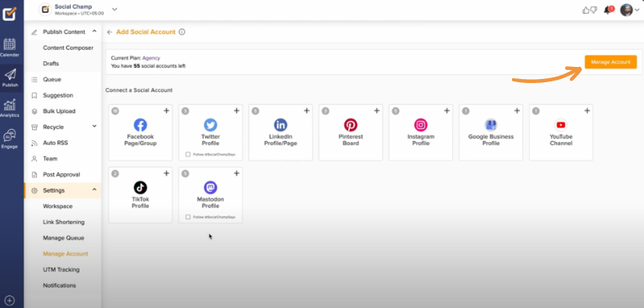Add Pinterest account via plus icon
Image resolution: width=644 pixels, height=308 pixels.
377,111
